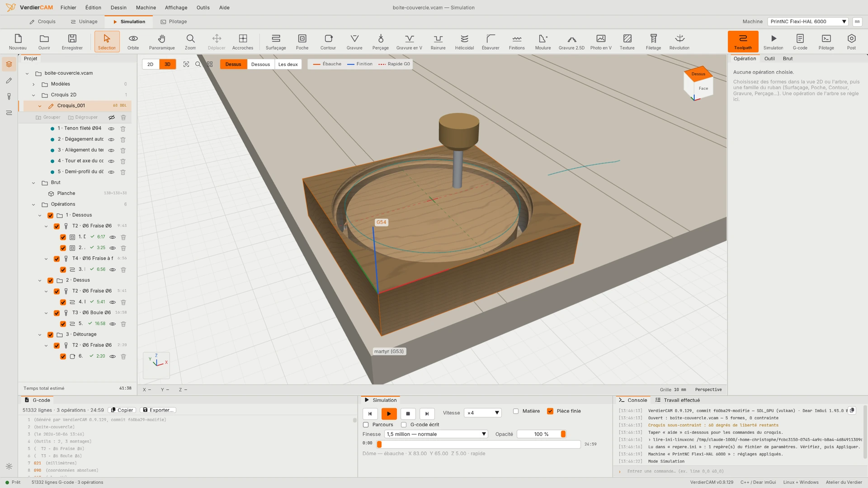Pick the Perçage drilling tool
This screenshot has height=488, width=868.
(381, 42)
